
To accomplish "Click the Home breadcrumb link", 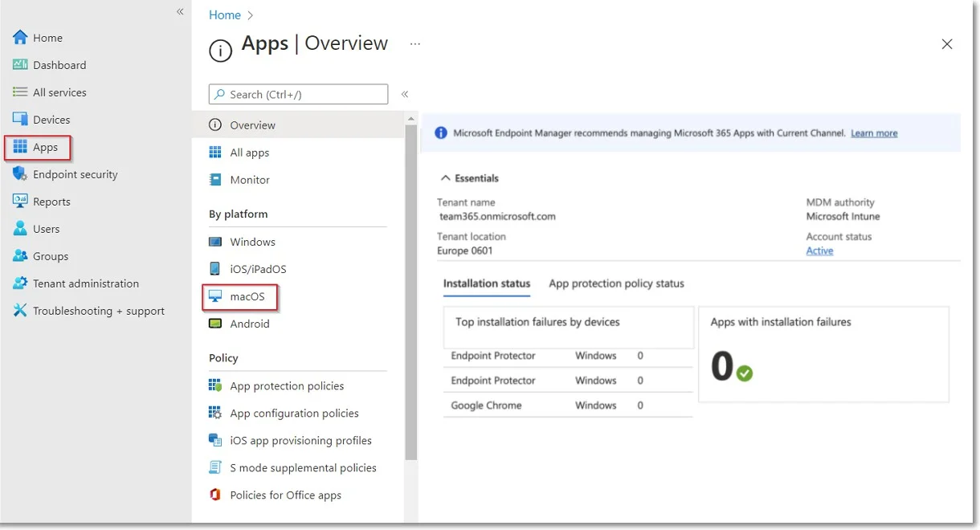I will pos(225,14).
